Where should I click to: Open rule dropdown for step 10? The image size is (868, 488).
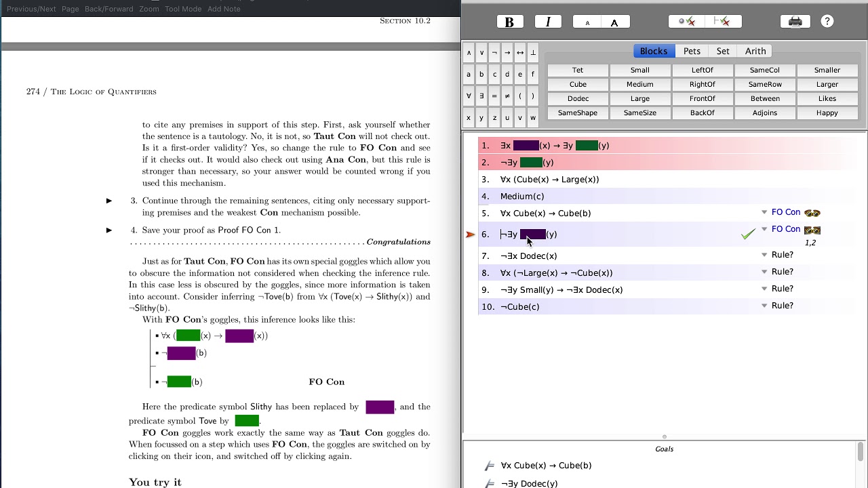(x=764, y=306)
